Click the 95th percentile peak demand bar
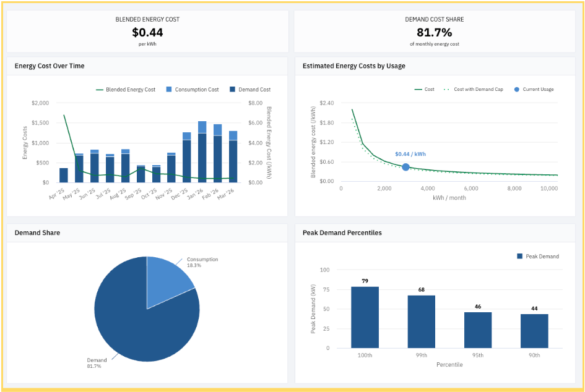The width and height of the screenshot is (585, 392). point(478,330)
